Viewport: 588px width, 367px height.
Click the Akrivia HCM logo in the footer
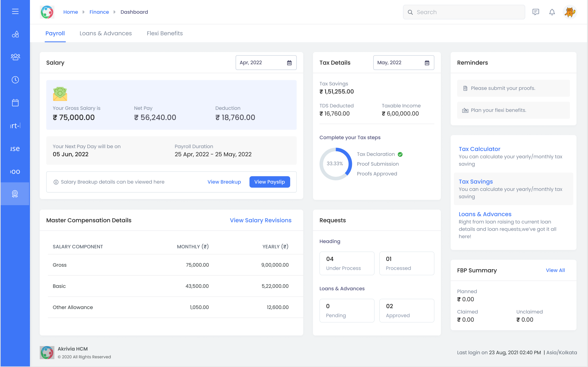(47, 352)
